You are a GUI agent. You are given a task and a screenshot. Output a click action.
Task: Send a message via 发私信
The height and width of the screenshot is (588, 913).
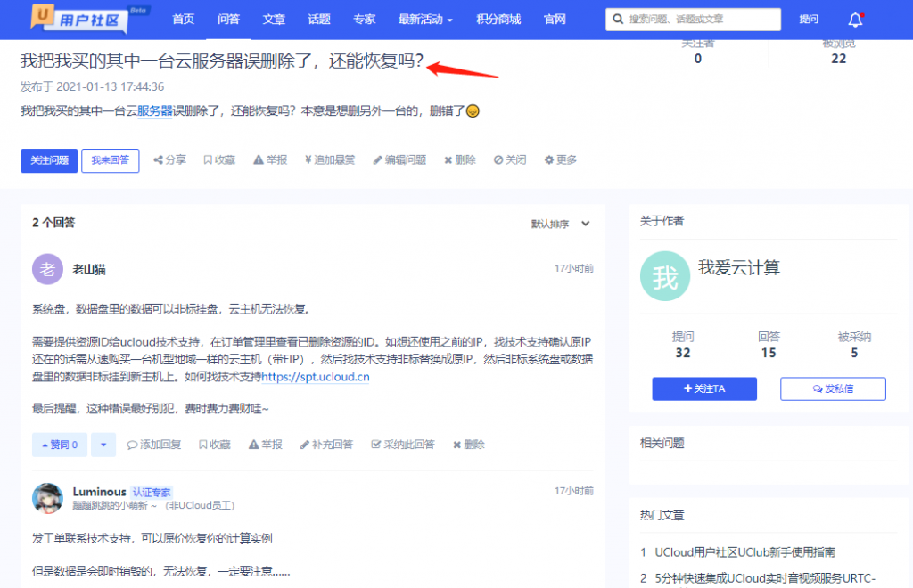(x=834, y=388)
